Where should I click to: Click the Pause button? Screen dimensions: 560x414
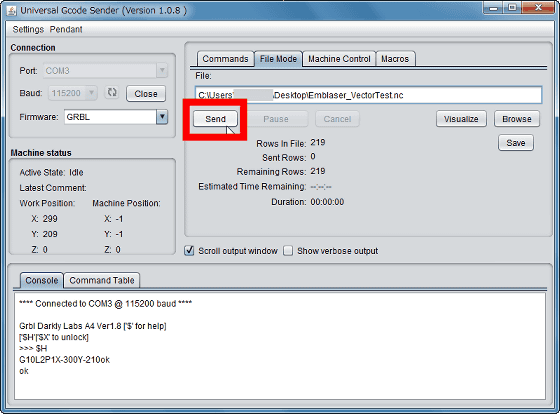pyautogui.click(x=276, y=119)
